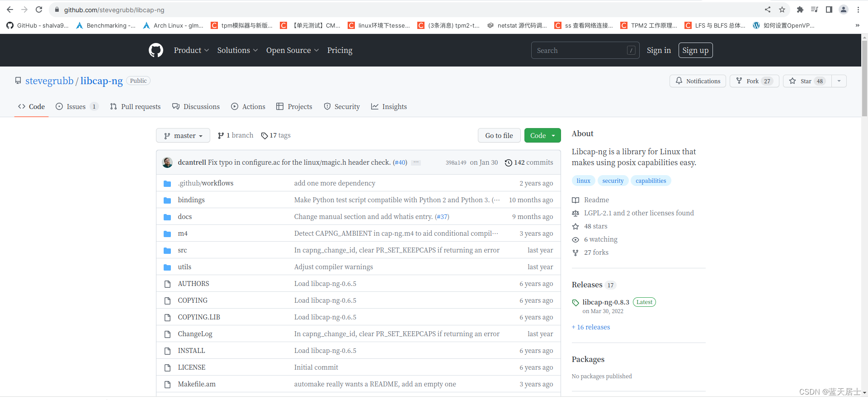Viewport: 868px width, 400px height.
Task: Click the bindings folder icon
Action: point(167,200)
